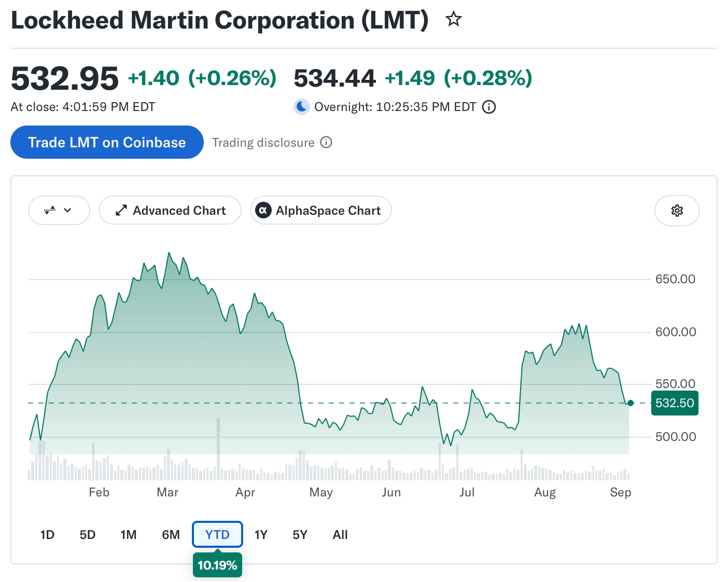Click the +1.49 (+0.28%) overnight change
The width and height of the screenshot is (728, 582).
(x=458, y=78)
